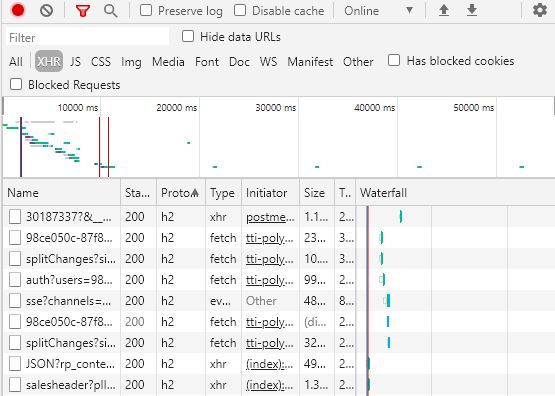Click the 30000 ms overview timeline label
The width and height of the screenshot is (555, 396).
click(x=276, y=108)
